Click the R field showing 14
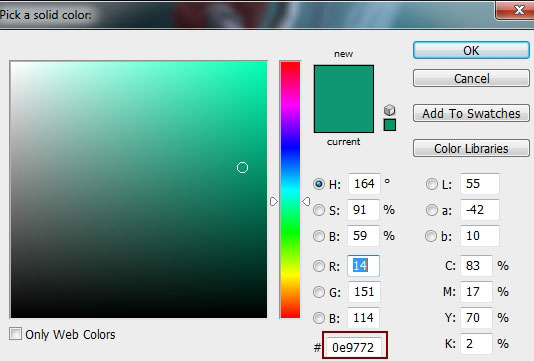The width and height of the screenshot is (534, 361). [x=363, y=266]
